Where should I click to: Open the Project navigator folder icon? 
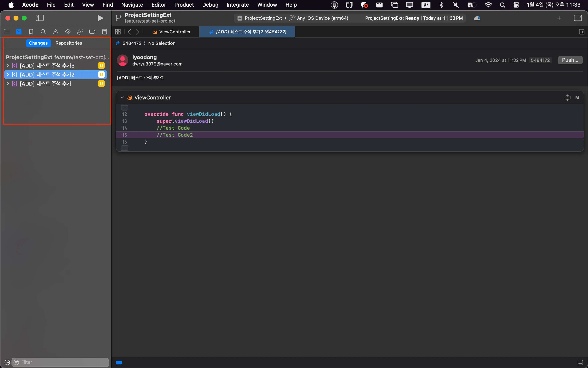[7, 32]
